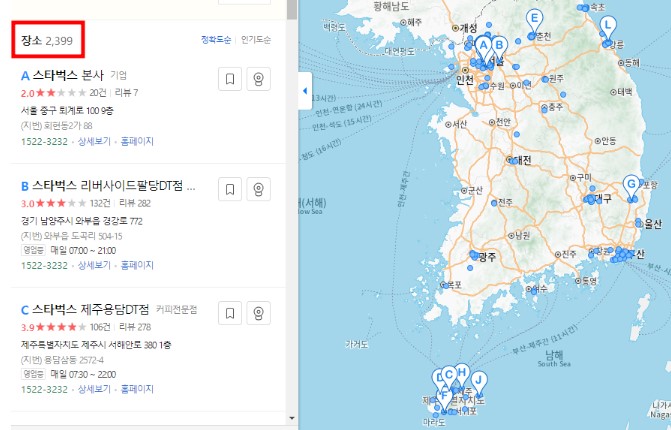
Task: Bookmark 스타벅스 리버사이드팔당DT점 with the save icon
Action: [230, 189]
